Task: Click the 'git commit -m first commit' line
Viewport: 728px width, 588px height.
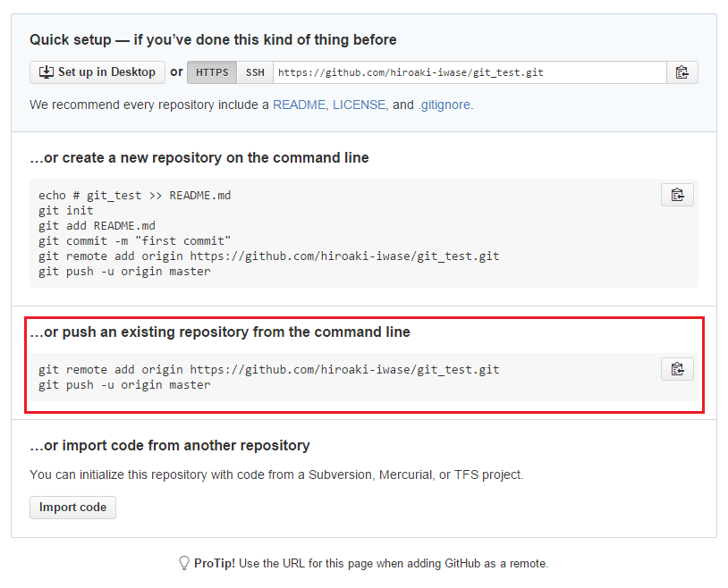Action: [135, 241]
